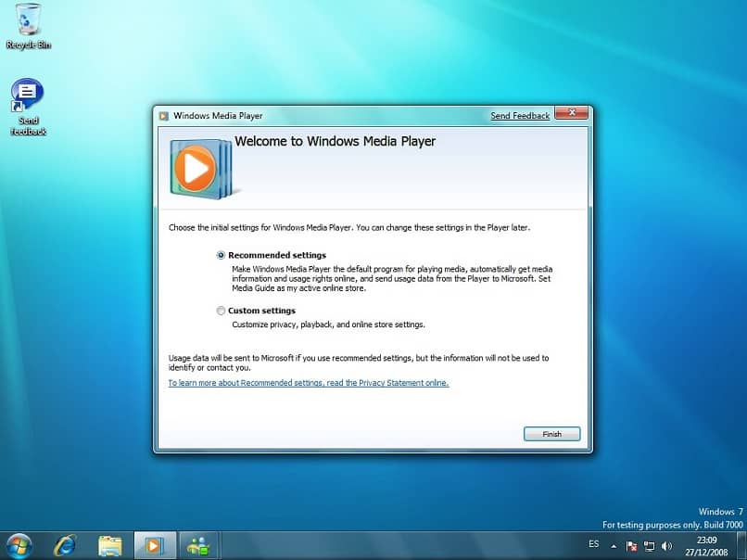The width and height of the screenshot is (747, 560).
Task: Click the Finish button
Action: click(x=551, y=434)
